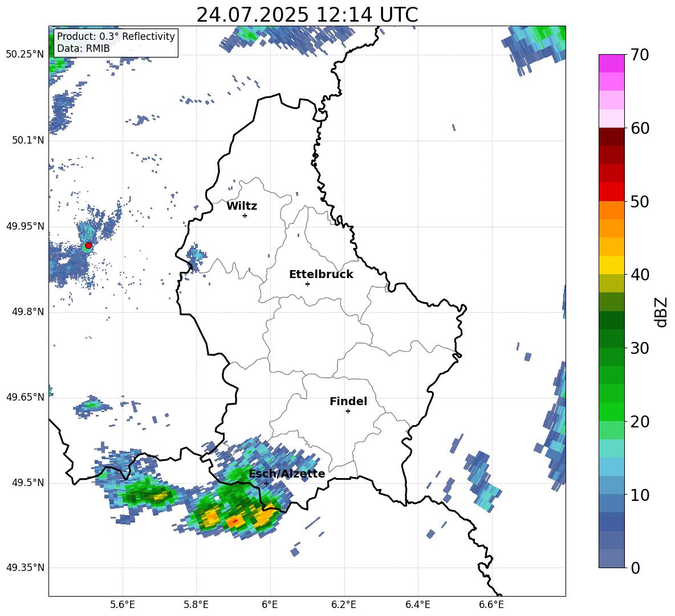
Task: Click the 50.25°N latitude label
Action: pyautogui.click(x=25, y=55)
